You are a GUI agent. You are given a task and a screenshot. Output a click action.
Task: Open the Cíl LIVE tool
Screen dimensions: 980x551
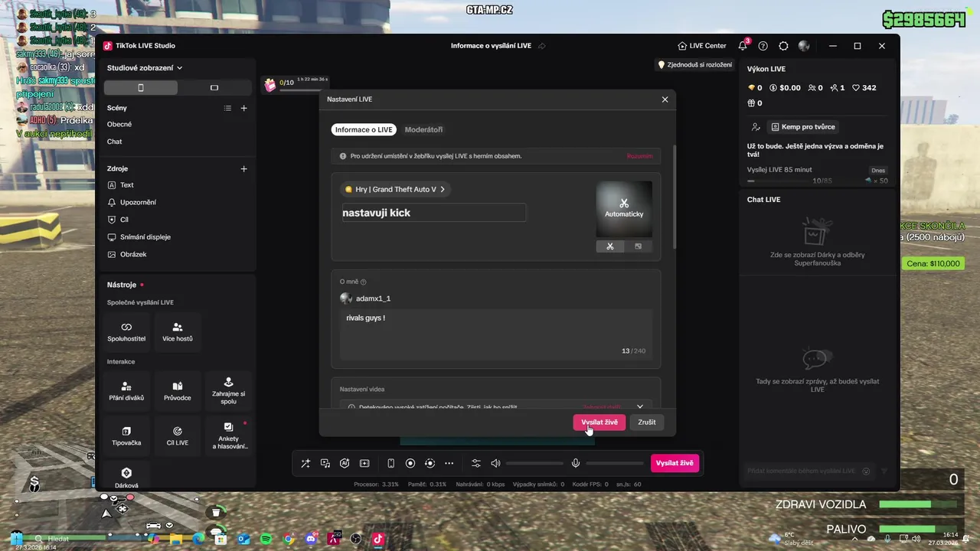coord(178,436)
